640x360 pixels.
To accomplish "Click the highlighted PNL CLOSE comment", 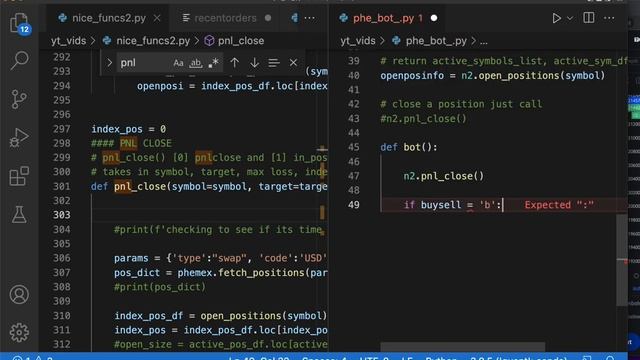I will [131, 143].
